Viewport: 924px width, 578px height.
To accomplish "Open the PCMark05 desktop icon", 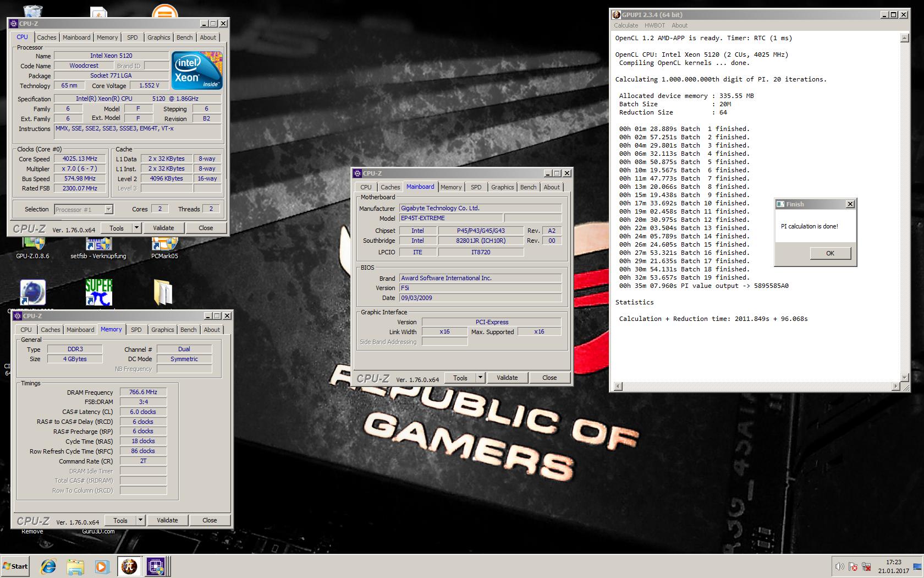I will tap(164, 248).
